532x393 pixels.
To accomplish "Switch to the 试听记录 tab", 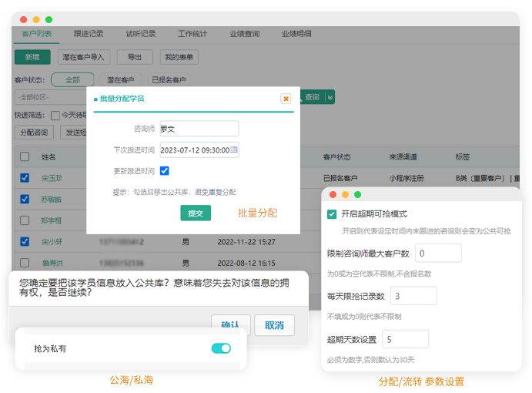I will point(141,34).
